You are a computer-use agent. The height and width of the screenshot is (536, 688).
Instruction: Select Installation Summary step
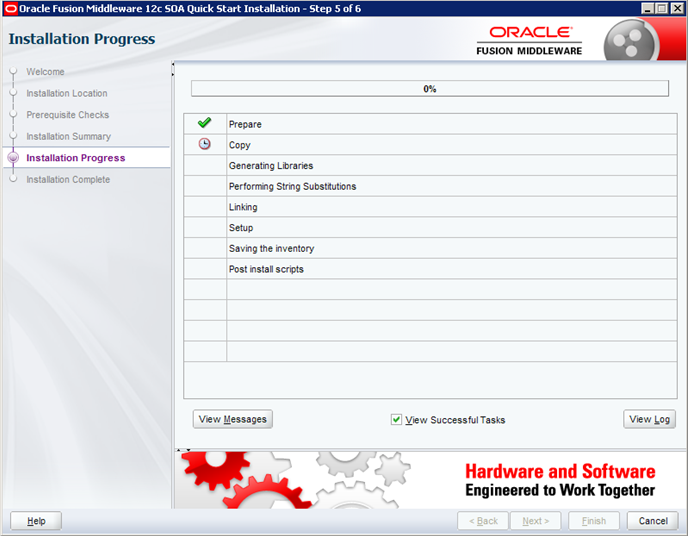pos(68,136)
